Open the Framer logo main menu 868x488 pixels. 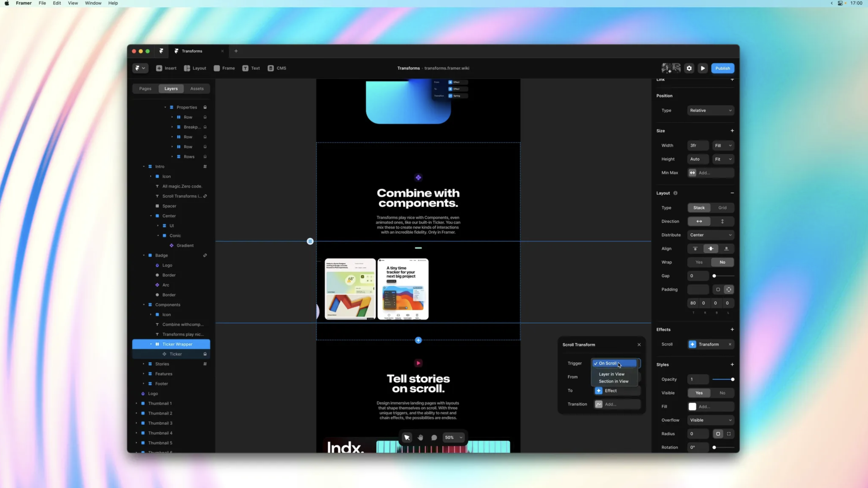(140, 68)
